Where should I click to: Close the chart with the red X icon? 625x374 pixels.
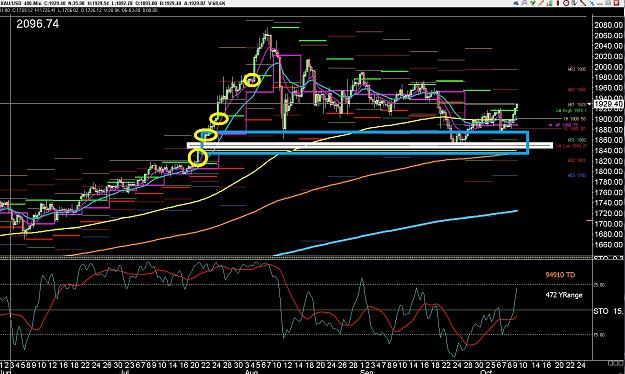coord(616,3)
